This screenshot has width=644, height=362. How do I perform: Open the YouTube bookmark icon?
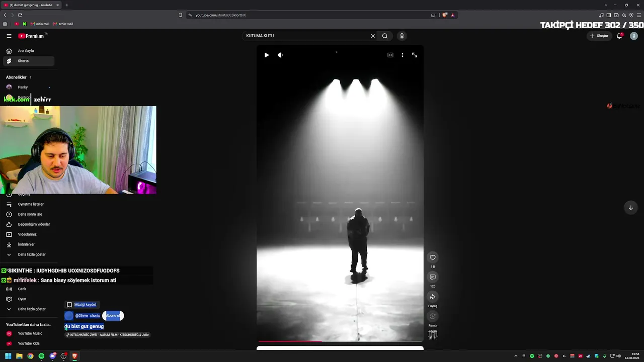pos(17,24)
